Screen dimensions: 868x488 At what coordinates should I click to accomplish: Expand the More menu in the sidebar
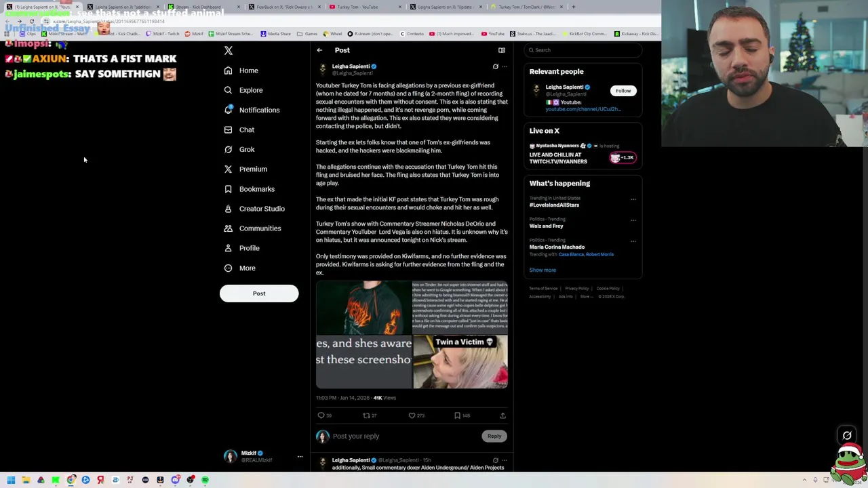(x=239, y=268)
